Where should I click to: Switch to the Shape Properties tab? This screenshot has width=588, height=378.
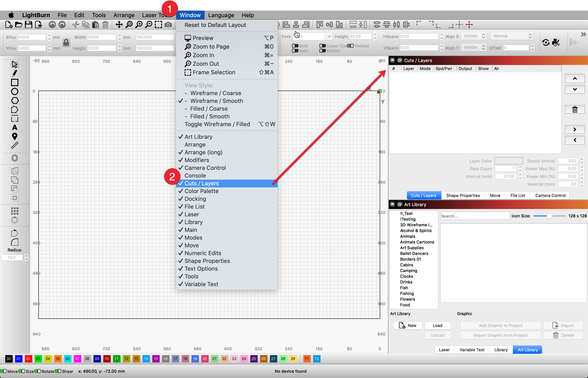coord(463,195)
